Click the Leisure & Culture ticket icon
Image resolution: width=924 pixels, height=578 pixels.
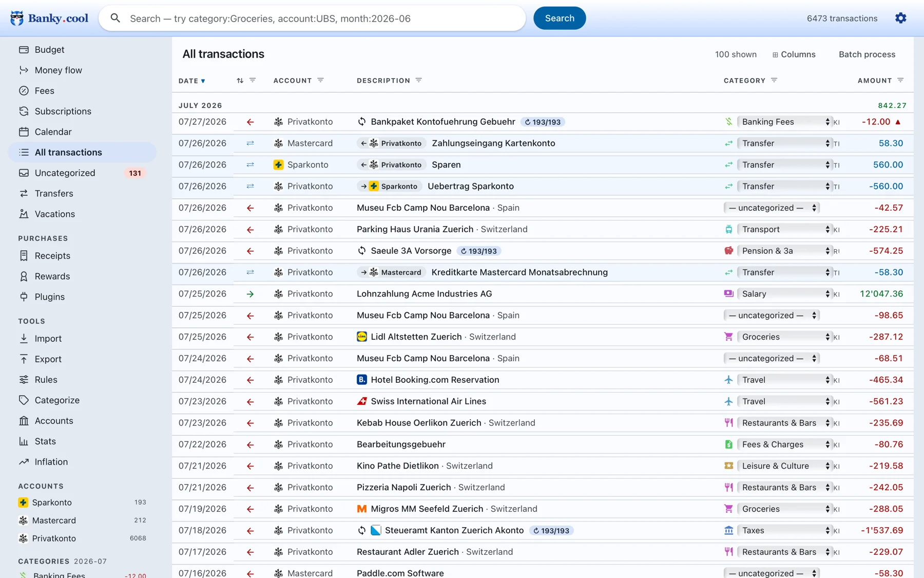click(x=728, y=466)
